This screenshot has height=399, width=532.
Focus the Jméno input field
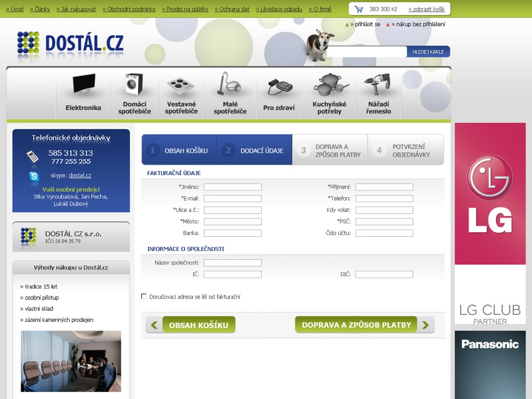(x=233, y=187)
